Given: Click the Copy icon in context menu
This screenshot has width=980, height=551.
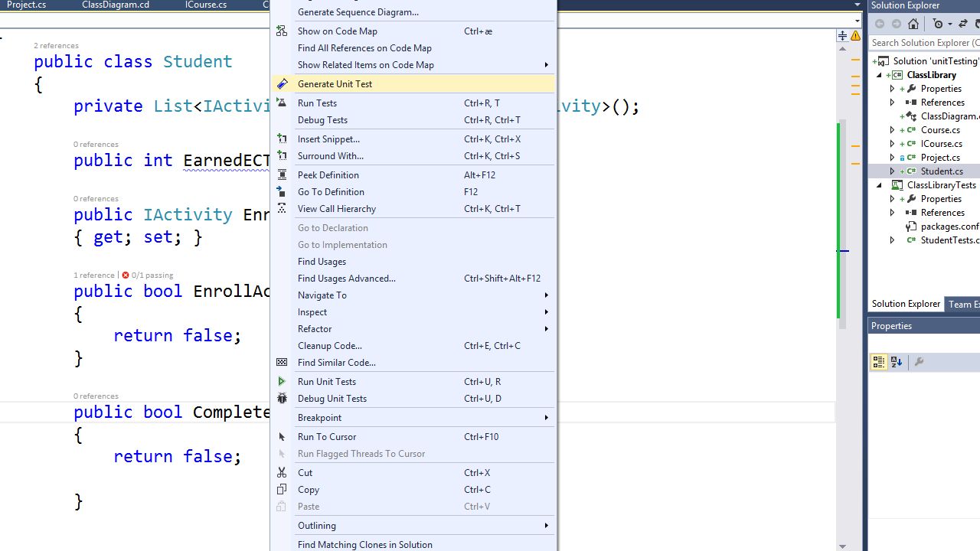Looking at the screenshot, I should (282, 490).
